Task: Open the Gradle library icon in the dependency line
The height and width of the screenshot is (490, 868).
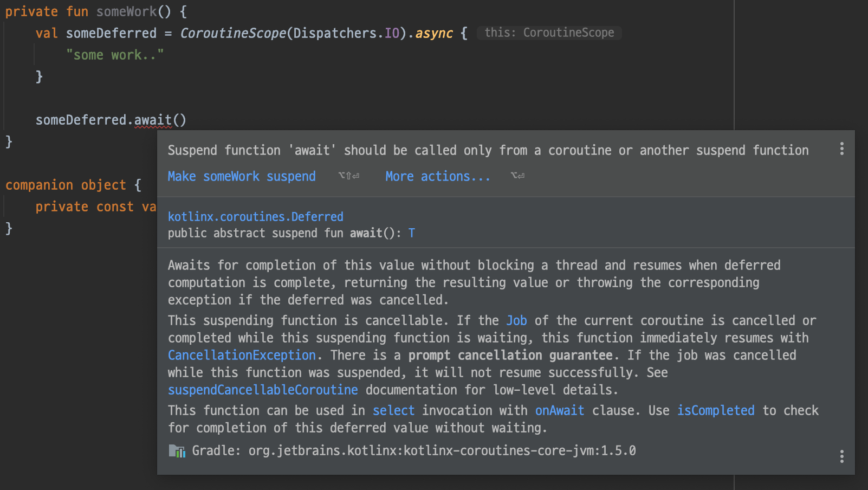Action: [176, 450]
